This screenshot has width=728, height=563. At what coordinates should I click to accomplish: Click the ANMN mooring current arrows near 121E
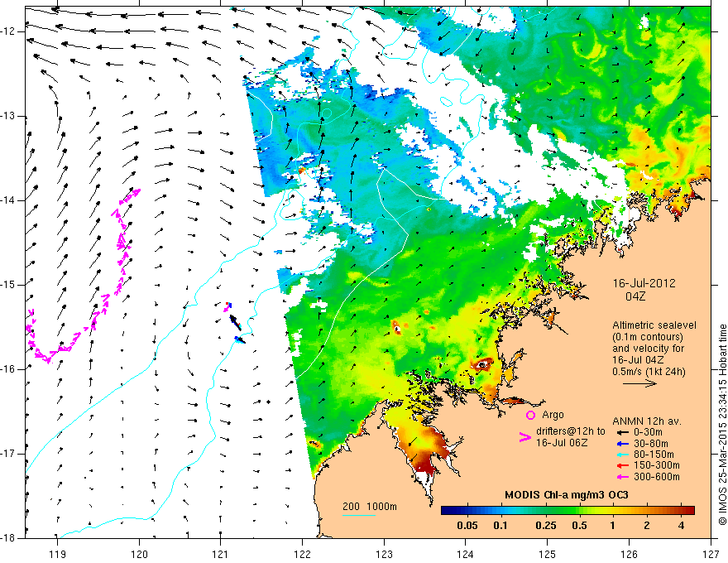tap(234, 322)
